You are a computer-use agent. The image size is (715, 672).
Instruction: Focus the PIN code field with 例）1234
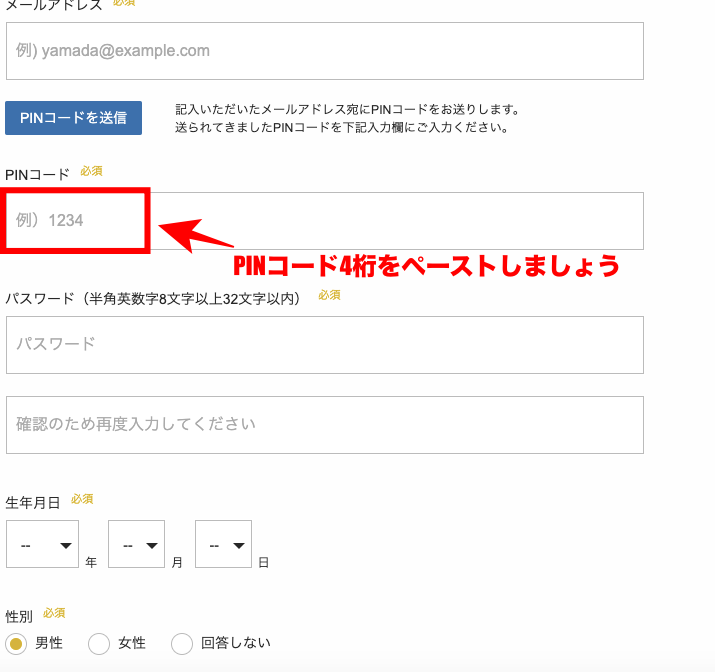pyautogui.click(x=324, y=221)
